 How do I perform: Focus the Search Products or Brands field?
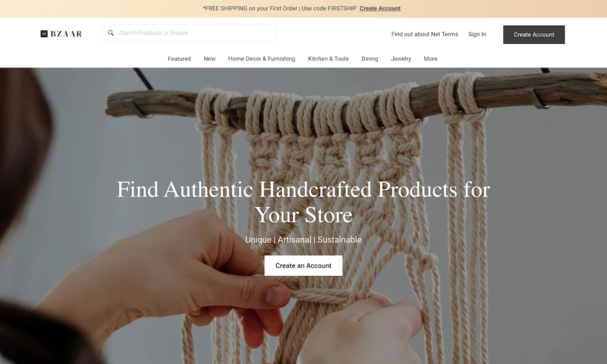click(x=189, y=33)
